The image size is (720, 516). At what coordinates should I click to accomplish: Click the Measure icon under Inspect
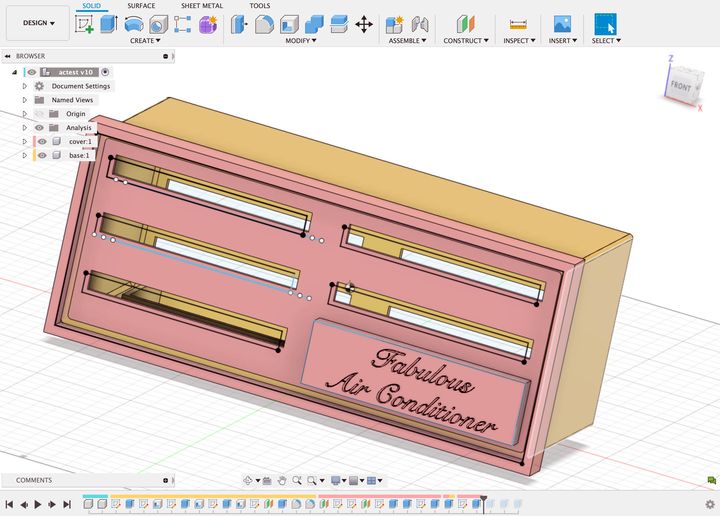click(517, 24)
